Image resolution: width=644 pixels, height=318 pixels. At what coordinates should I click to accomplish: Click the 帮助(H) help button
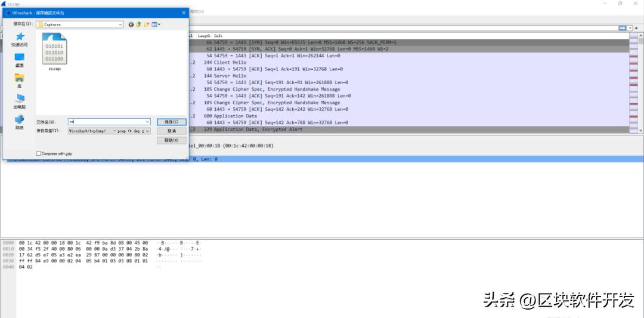172,141
